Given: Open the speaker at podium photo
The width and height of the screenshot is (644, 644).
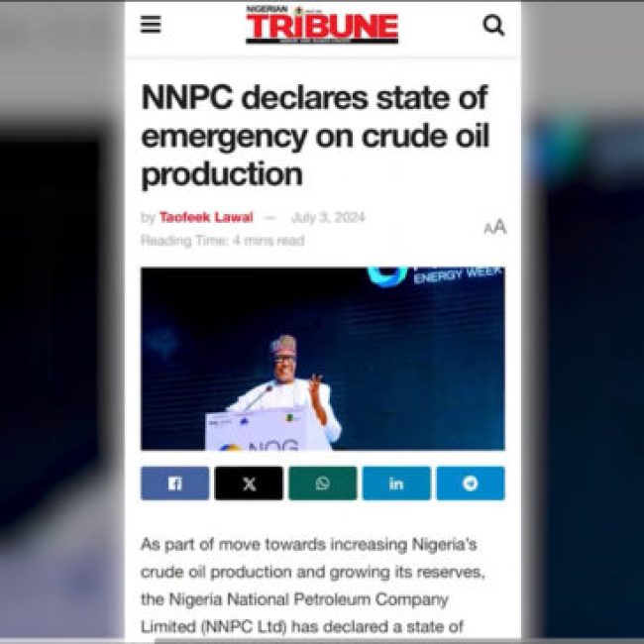Looking at the screenshot, I should point(323,359).
